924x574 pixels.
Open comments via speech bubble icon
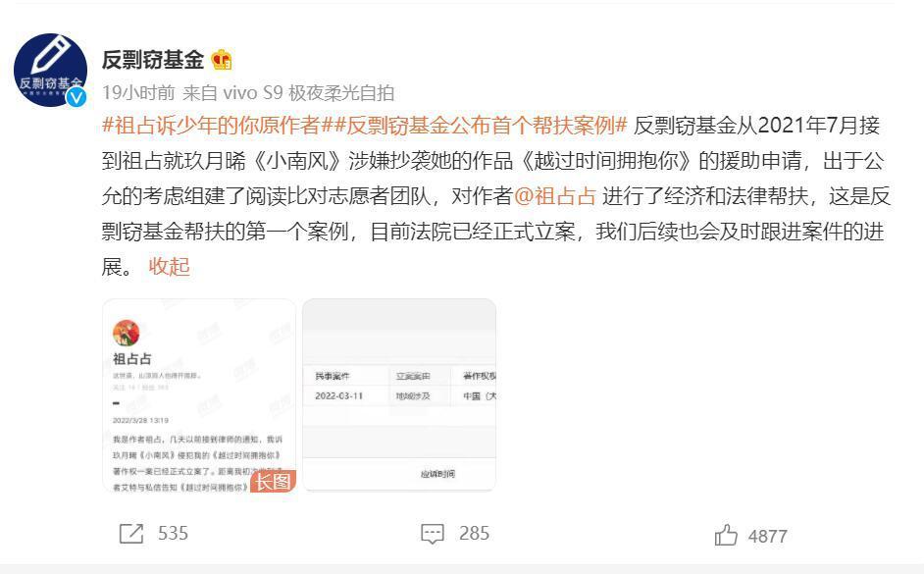point(432,534)
